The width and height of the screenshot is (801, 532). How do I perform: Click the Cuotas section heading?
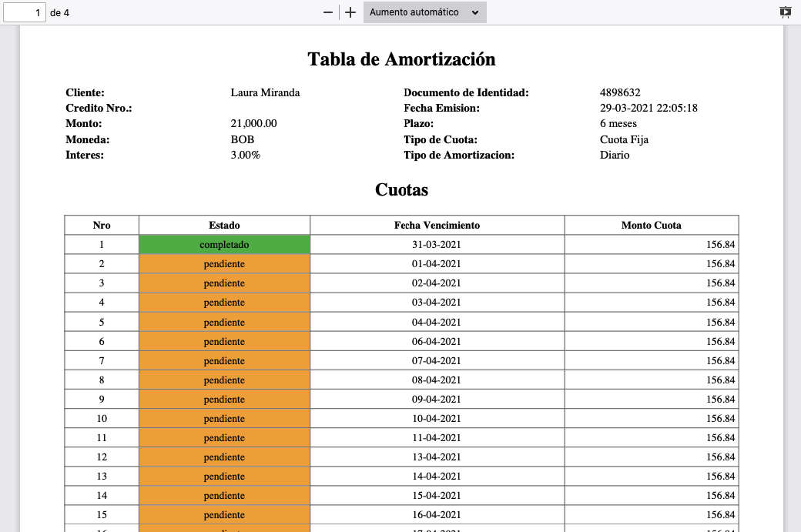[x=401, y=189]
